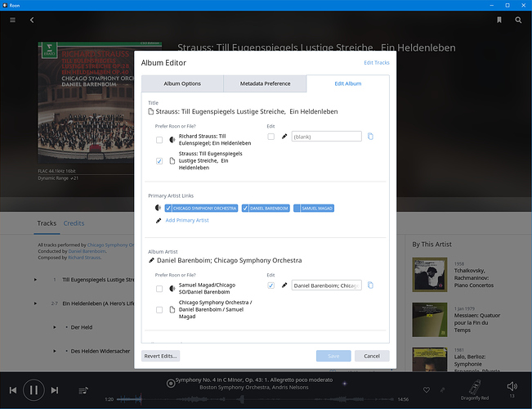The height and width of the screenshot is (409, 532).
Task: Cancel the Album Editor
Action: click(372, 356)
